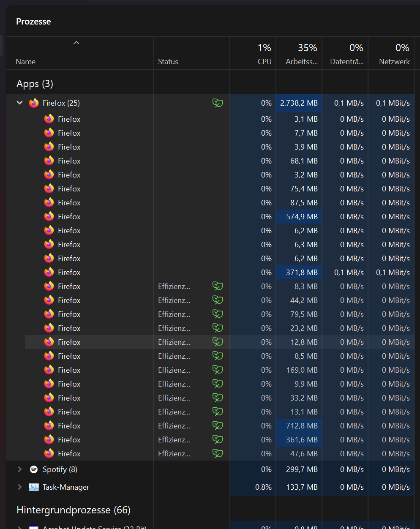Expand the Spotify (8) process group

(19, 469)
